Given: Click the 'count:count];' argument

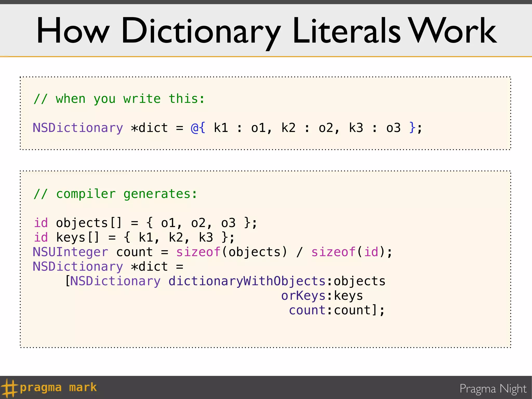Looking at the screenshot, I should (x=337, y=310).
